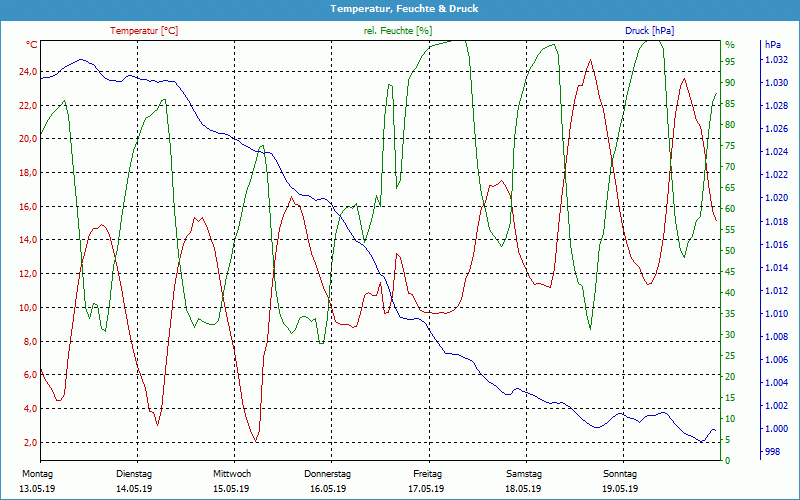Click '25' on the green humidity axis
This screenshot has width=800, height=500.
(x=730, y=356)
